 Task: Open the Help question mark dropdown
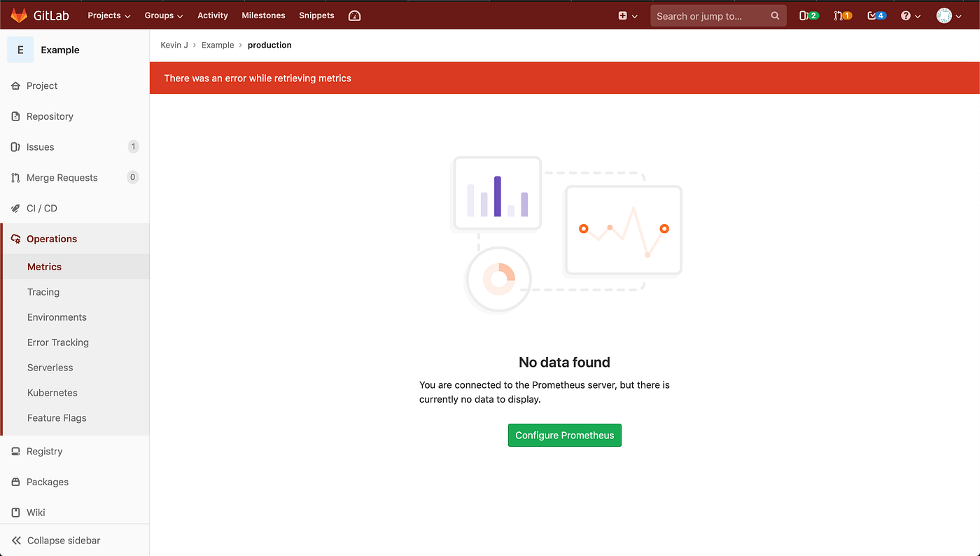[911, 15]
